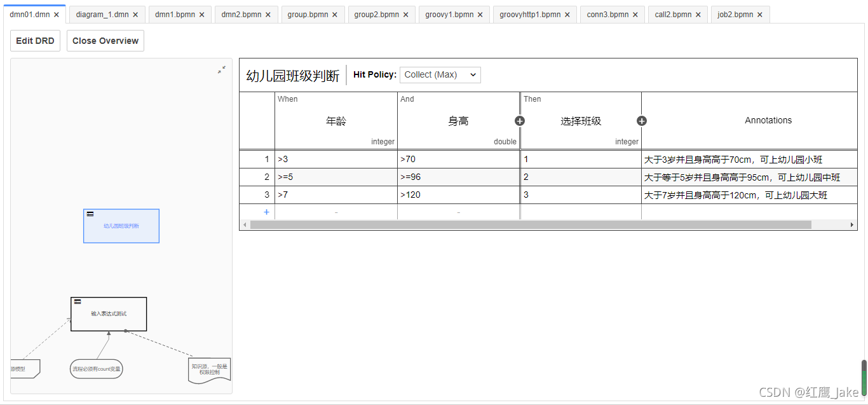Click the Edit DRD button

point(35,41)
